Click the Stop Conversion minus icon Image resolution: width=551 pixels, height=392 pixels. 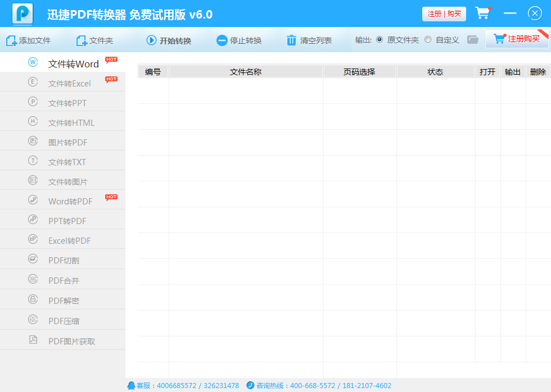coord(222,40)
